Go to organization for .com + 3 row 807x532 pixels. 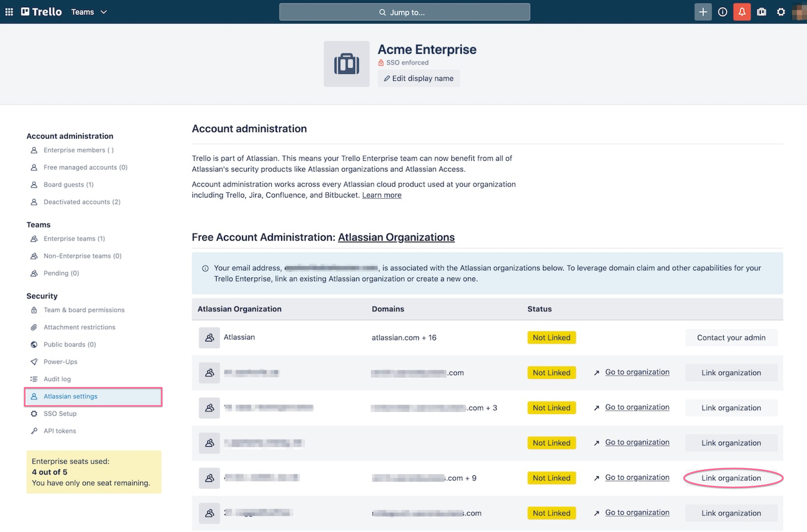pyautogui.click(x=637, y=407)
